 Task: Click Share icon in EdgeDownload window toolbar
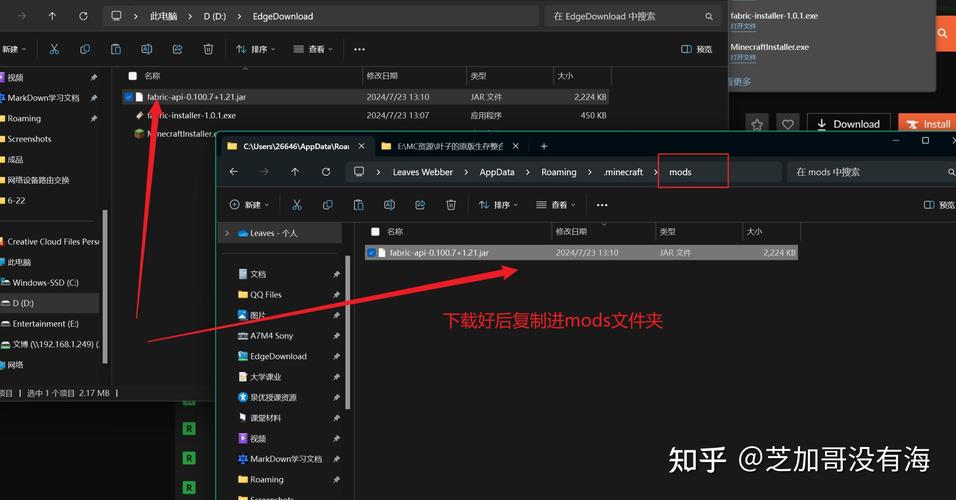pos(177,49)
